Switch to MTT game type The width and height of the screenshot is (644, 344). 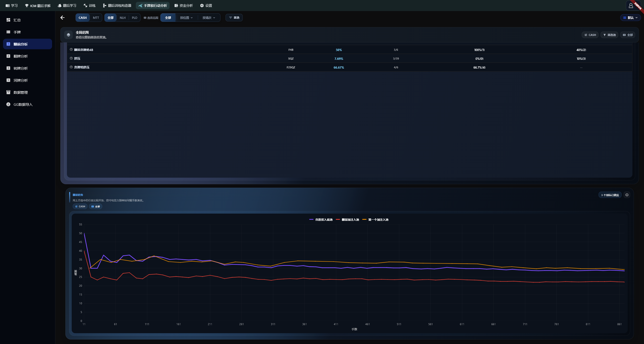[96, 18]
